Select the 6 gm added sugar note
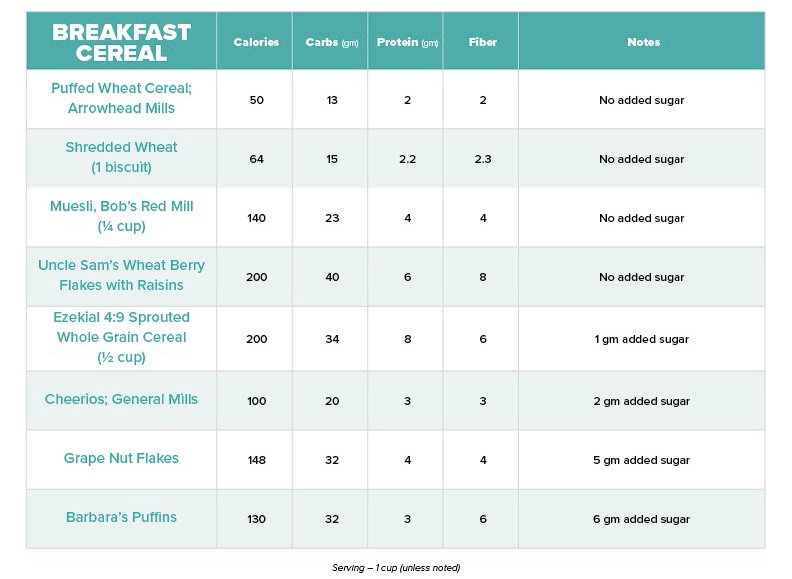This screenshot has width=792, height=579. point(641,519)
